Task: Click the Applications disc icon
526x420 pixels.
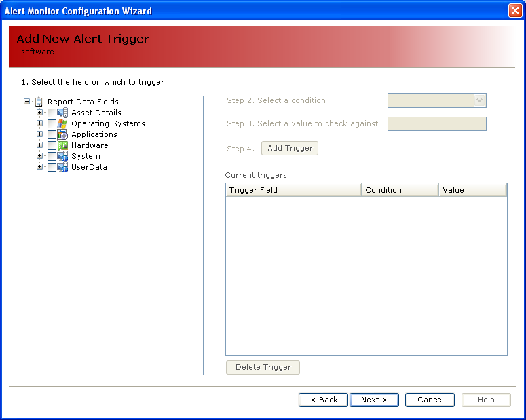Action: click(x=62, y=134)
